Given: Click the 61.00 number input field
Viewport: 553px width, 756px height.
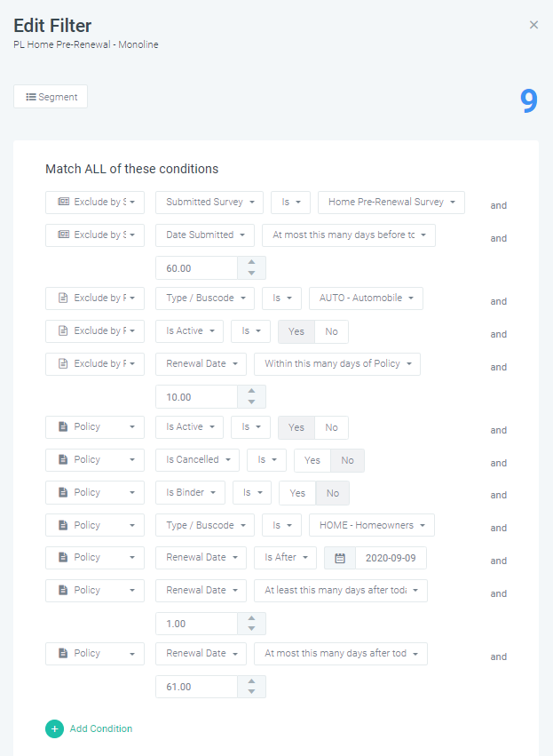Looking at the screenshot, I should pyautogui.click(x=196, y=687).
